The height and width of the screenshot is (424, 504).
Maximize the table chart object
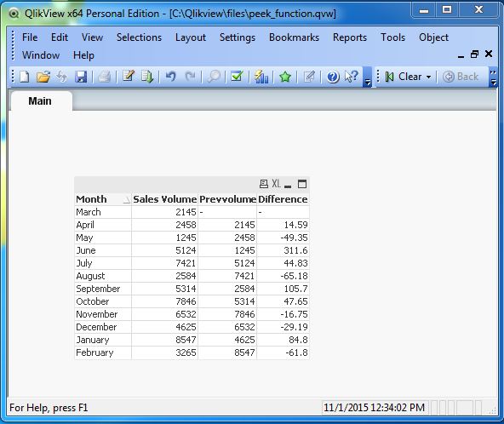[302, 184]
